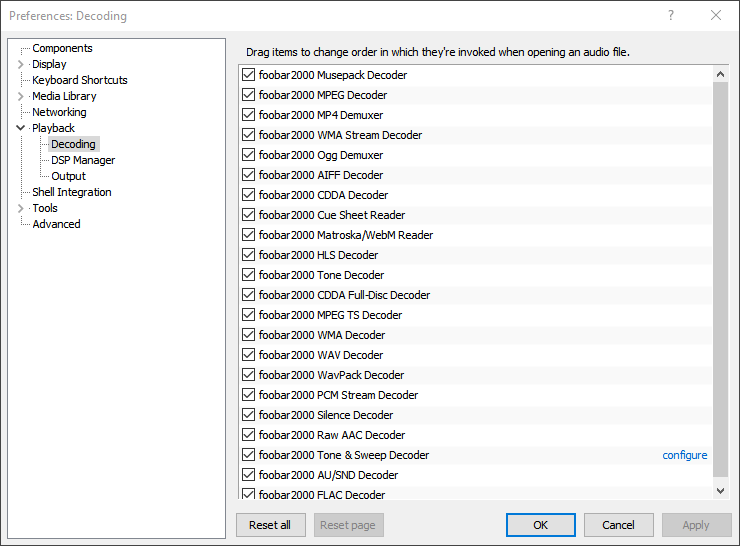Collapse the Playback tree node
740x546 pixels.
(x=21, y=128)
